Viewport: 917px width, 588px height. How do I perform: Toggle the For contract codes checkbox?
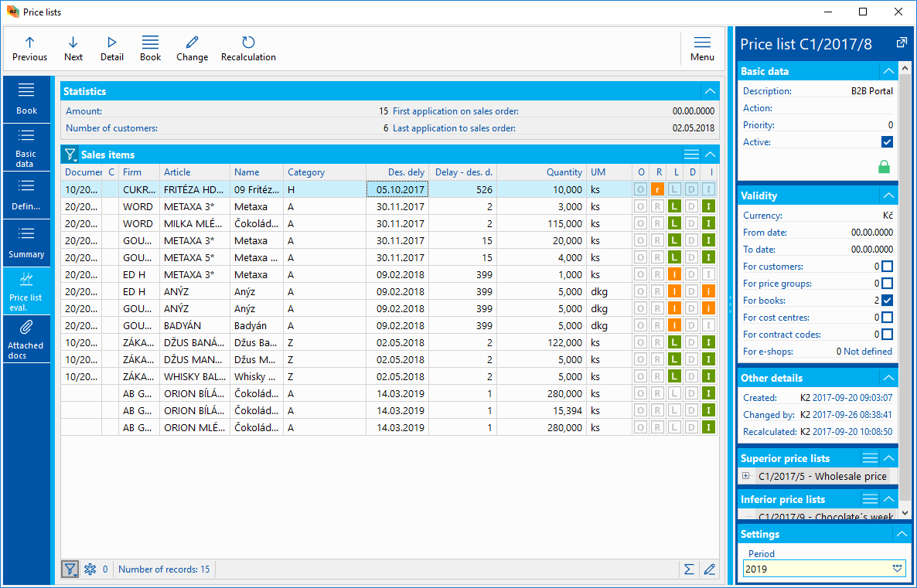(x=887, y=335)
